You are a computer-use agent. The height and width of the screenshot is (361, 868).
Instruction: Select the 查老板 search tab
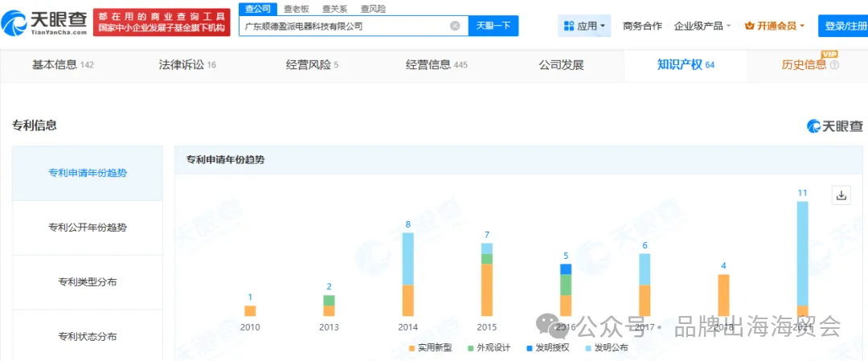[x=296, y=9]
